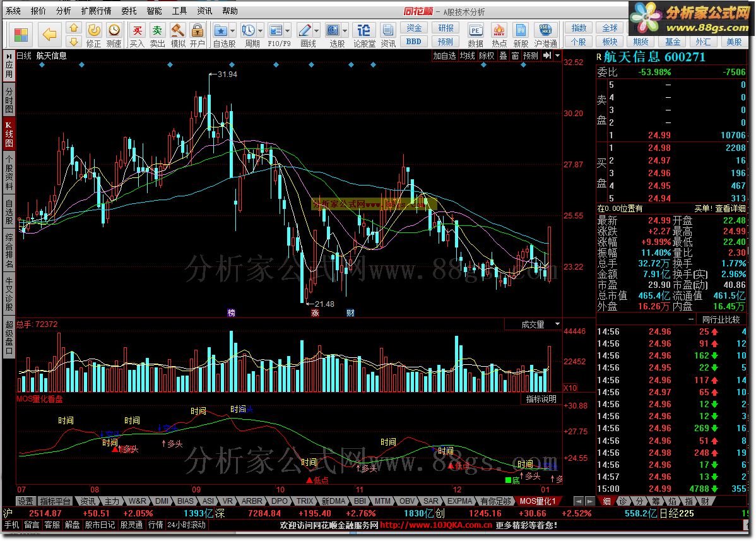Click the 修正 refresh icon
Viewport: 756px width, 541px height.
pos(94,30)
